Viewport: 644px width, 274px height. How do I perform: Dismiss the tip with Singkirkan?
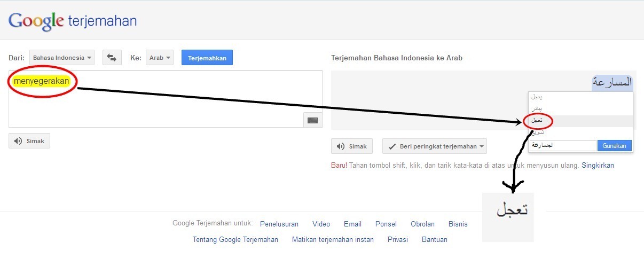click(x=598, y=166)
